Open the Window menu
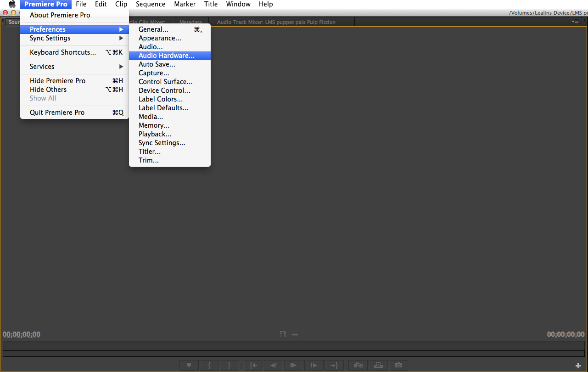 [x=238, y=4]
